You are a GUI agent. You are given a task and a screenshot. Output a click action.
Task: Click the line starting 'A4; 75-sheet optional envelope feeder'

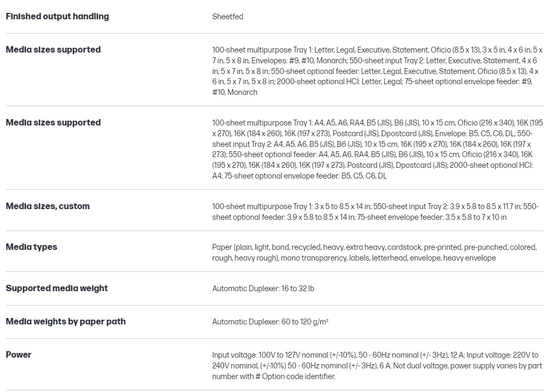pyautogui.click(x=299, y=176)
